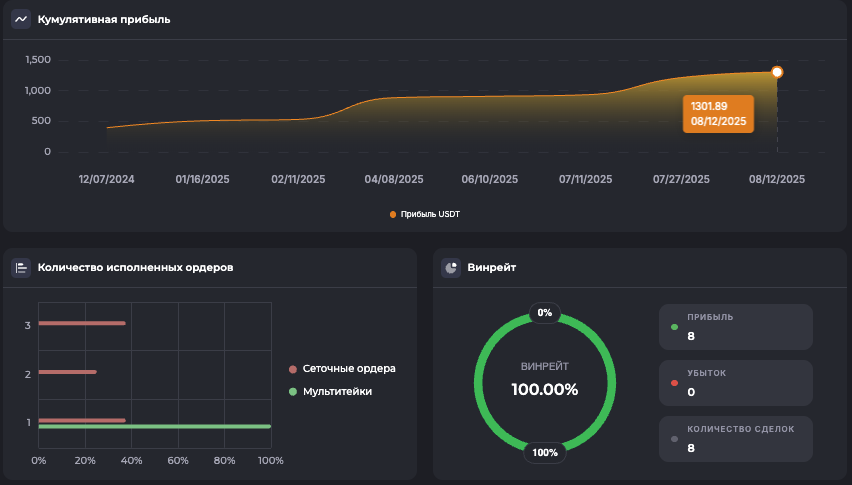Click the 04/08/2025 date on x-axis
Image resolution: width=852 pixels, height=485 pixels.
click(394, 180)
